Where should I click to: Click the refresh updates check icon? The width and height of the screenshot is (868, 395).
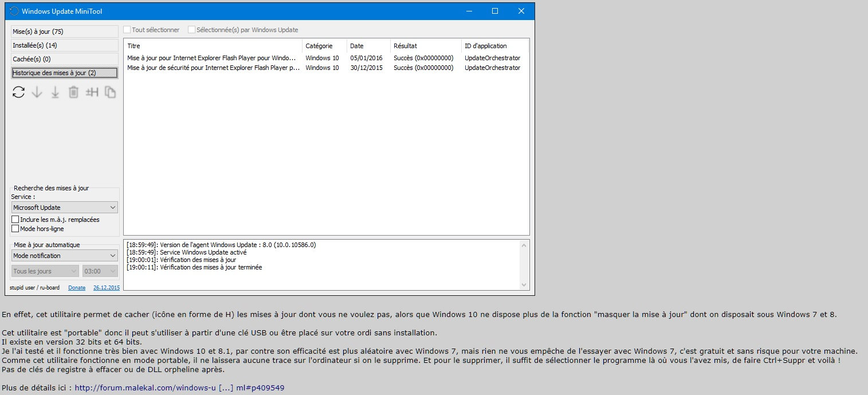coord(18,92)
